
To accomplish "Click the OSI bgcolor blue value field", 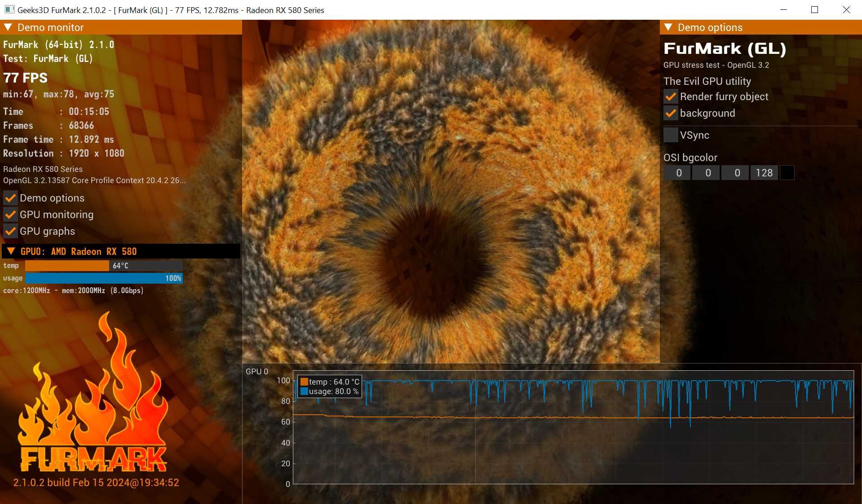I will point(735,173).
